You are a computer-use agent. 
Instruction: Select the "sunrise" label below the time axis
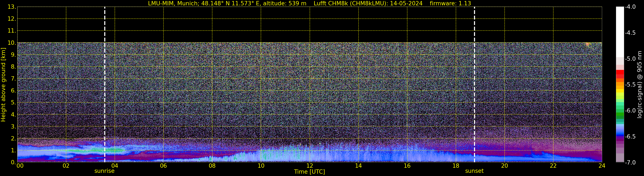104,171
